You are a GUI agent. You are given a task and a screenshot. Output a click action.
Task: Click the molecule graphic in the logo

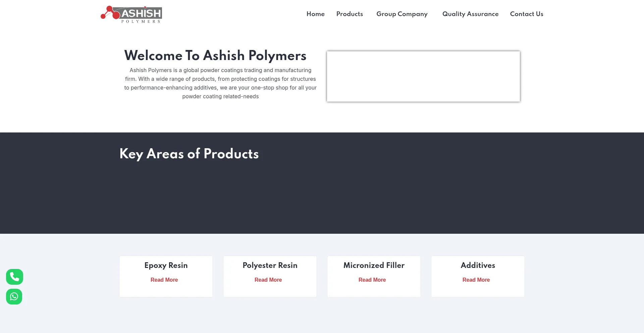click(110, 12)
